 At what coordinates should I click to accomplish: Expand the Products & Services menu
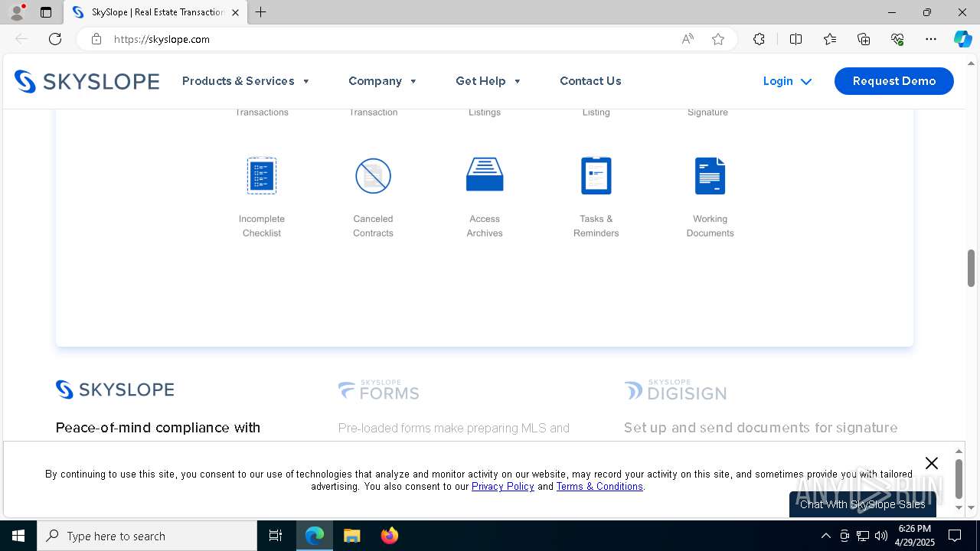[246, 81]
